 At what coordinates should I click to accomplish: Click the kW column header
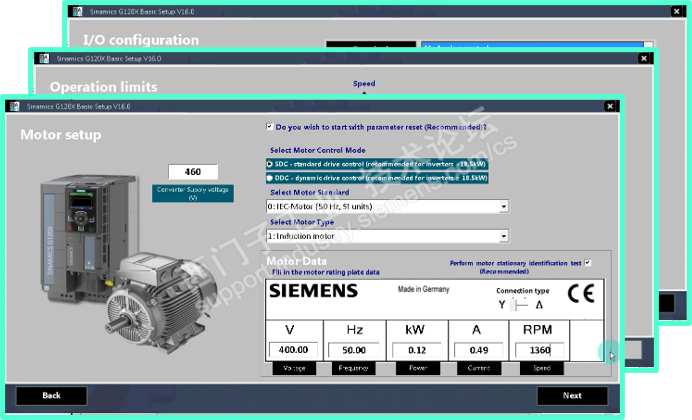(415, 330)
